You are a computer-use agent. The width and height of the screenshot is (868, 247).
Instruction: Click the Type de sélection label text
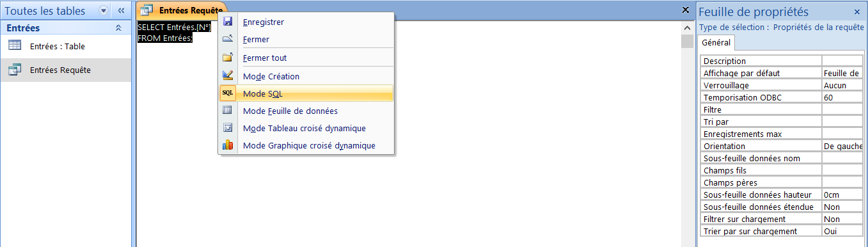pyautogui.click(x=734, y=27)
